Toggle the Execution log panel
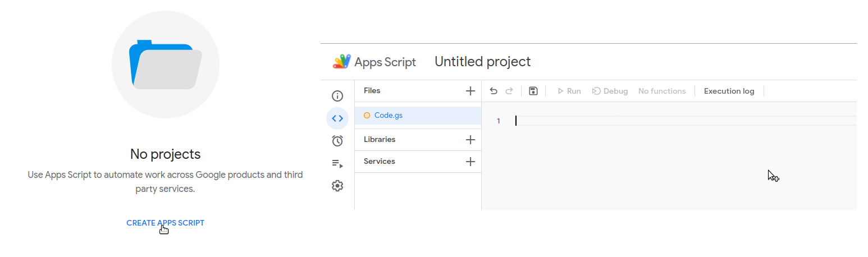The image size is (868, 257). [x=729, y=91]
